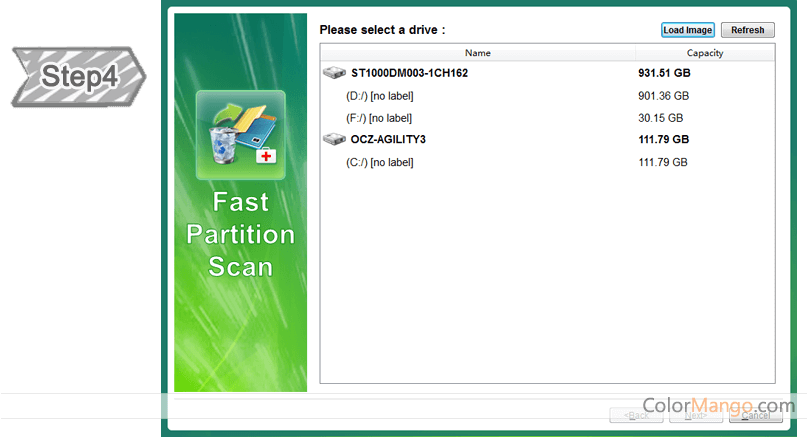
Task: Click the 901.36 GB capacity cell
Action: [x=663, y=96]
